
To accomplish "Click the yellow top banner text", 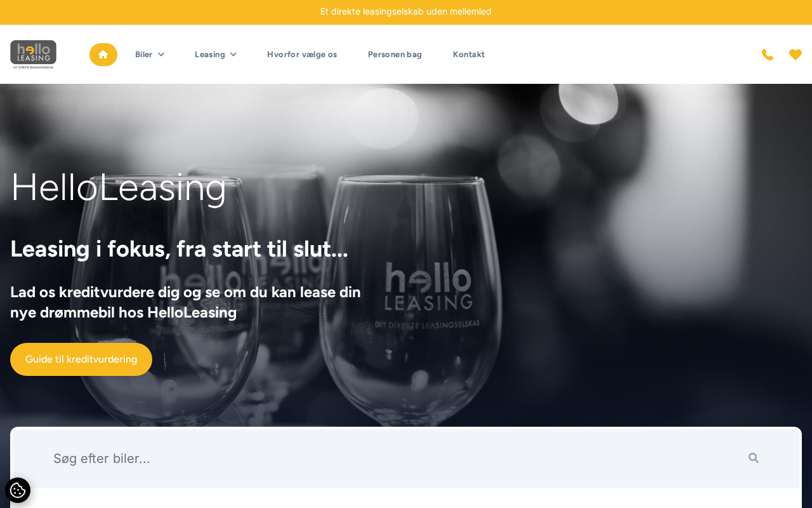I will click(x=406, y=11).
